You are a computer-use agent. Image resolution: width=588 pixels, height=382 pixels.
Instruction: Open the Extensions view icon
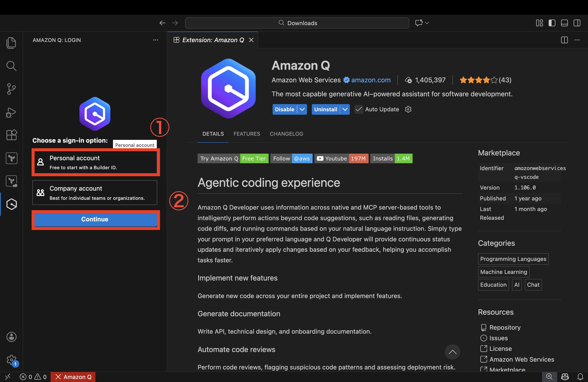pos(11,135)
